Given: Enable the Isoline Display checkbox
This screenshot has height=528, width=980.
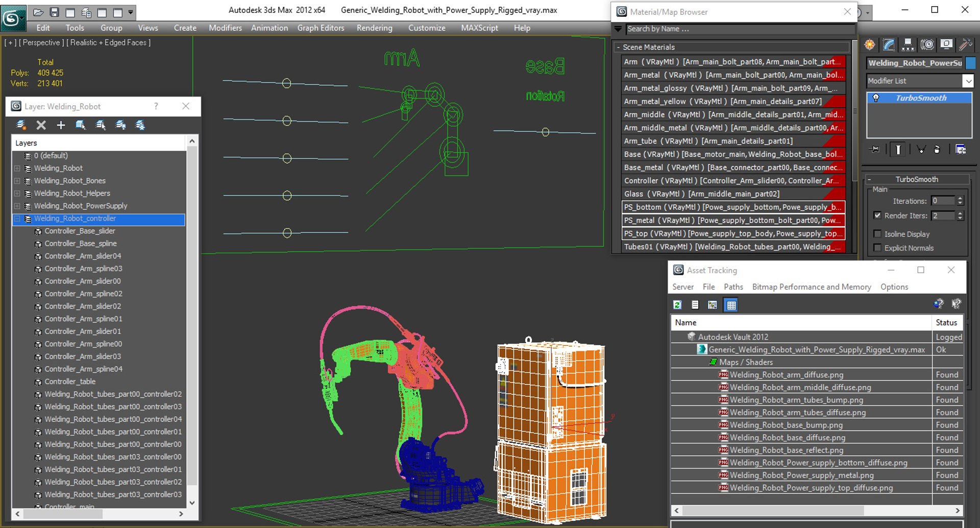Looking at the screenshot, I should pyautogui.click(x=877, y=234).
